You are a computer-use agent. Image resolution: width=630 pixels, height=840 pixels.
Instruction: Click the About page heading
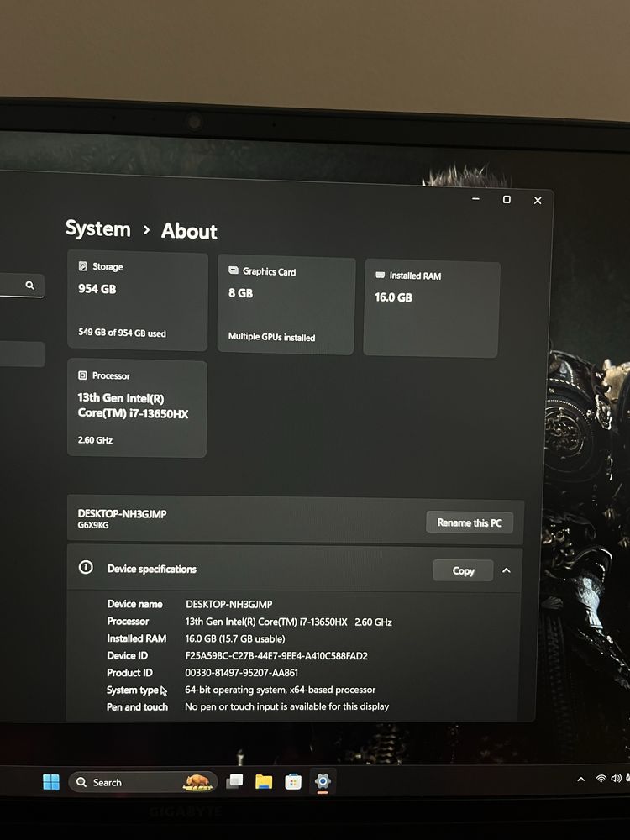(x=189, y=232)
